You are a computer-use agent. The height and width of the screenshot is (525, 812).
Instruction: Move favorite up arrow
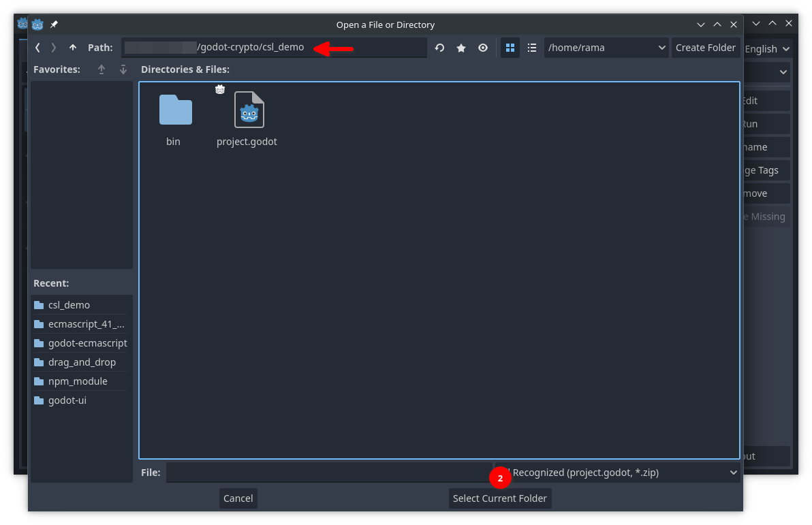tap(101, 69)
